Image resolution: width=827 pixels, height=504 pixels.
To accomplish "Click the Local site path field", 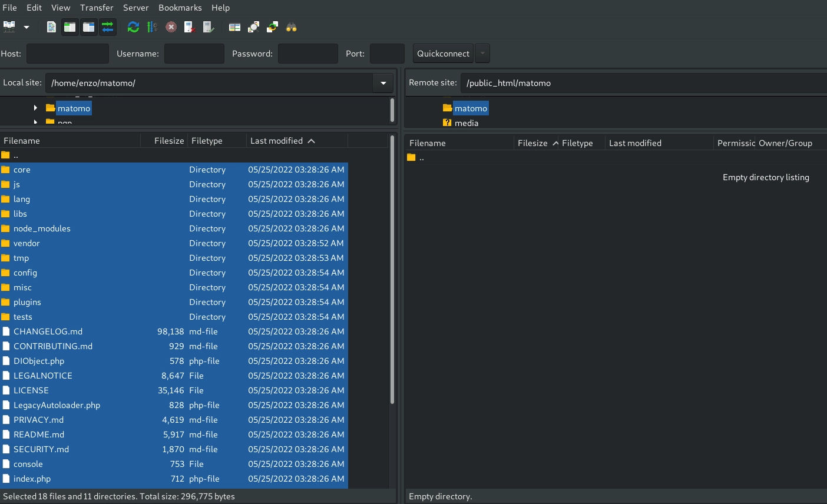I will [209, 83].
